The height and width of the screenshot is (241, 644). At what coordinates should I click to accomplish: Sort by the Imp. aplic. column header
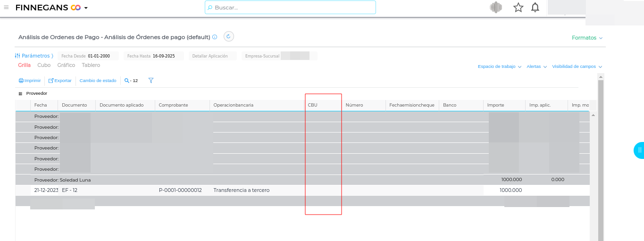546,105
